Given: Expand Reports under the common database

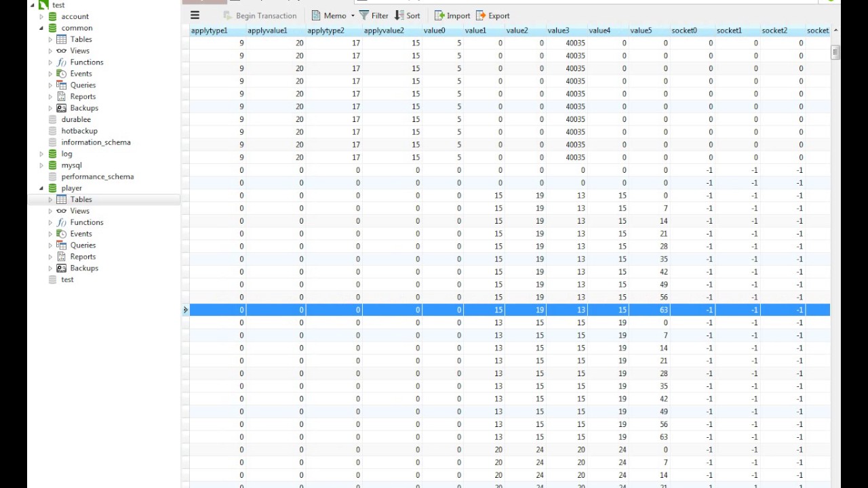Looking at the screenshot, I should coord(50,97).
